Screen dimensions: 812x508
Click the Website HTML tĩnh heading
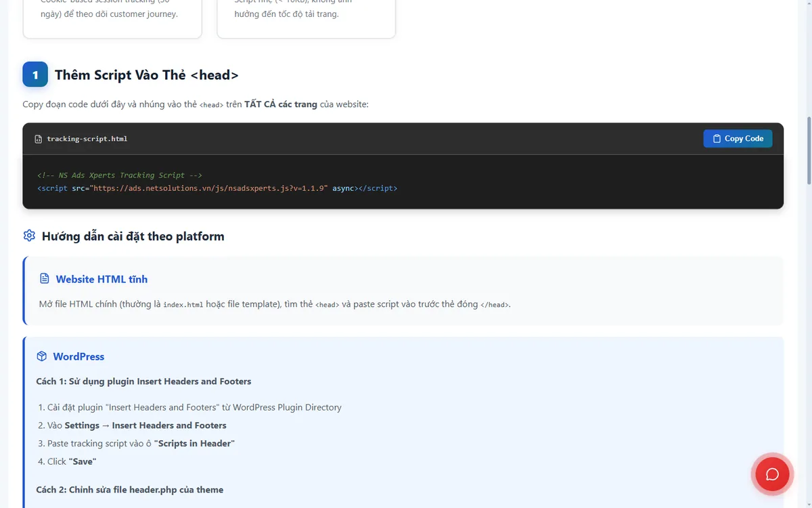point(101,279)
